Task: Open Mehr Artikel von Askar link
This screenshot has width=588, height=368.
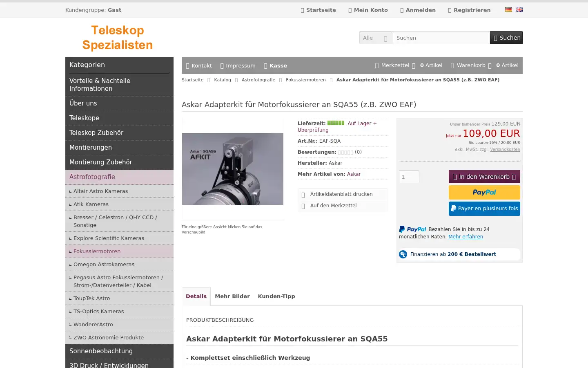Action: coord(354,174)
